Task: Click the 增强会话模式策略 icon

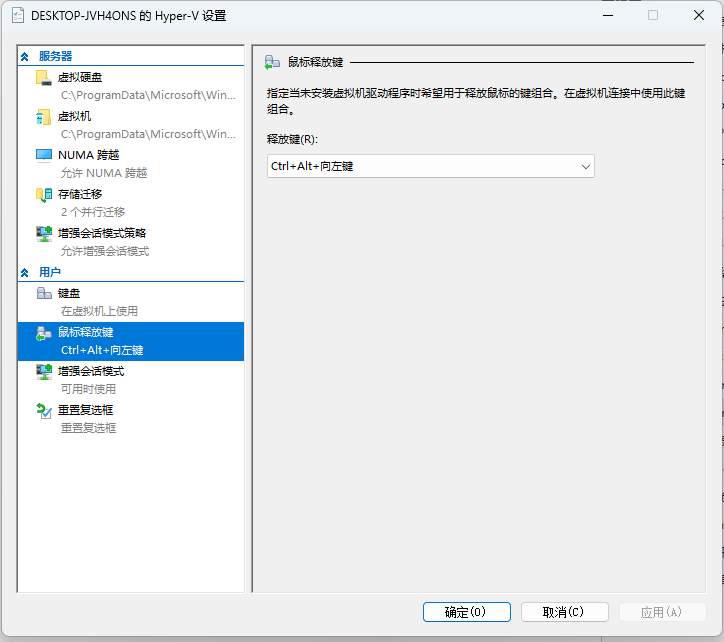Action: (44, 234)
